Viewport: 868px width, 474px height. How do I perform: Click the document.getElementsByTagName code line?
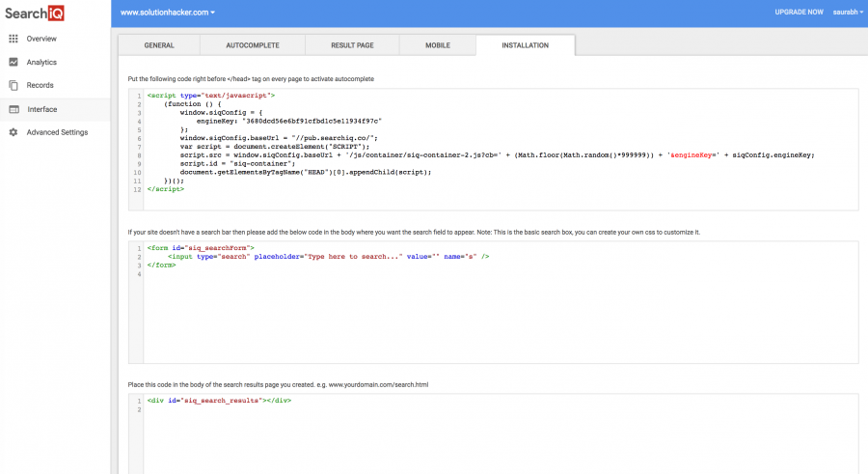coord(305,173)
